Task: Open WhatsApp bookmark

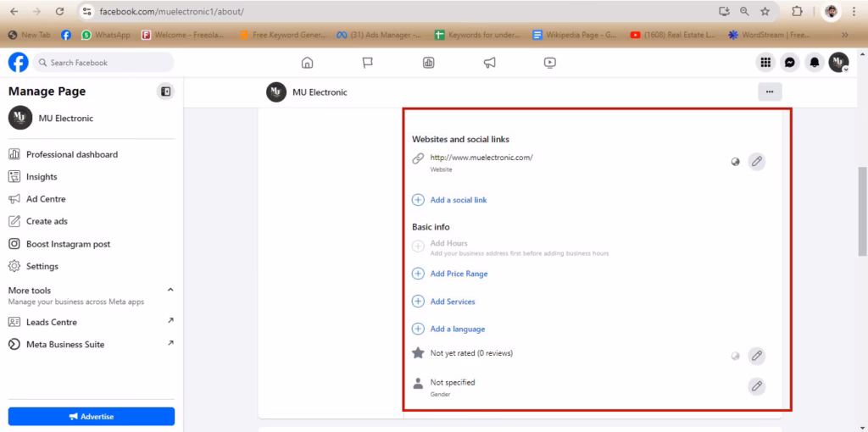Action: (x=106, y=35)
